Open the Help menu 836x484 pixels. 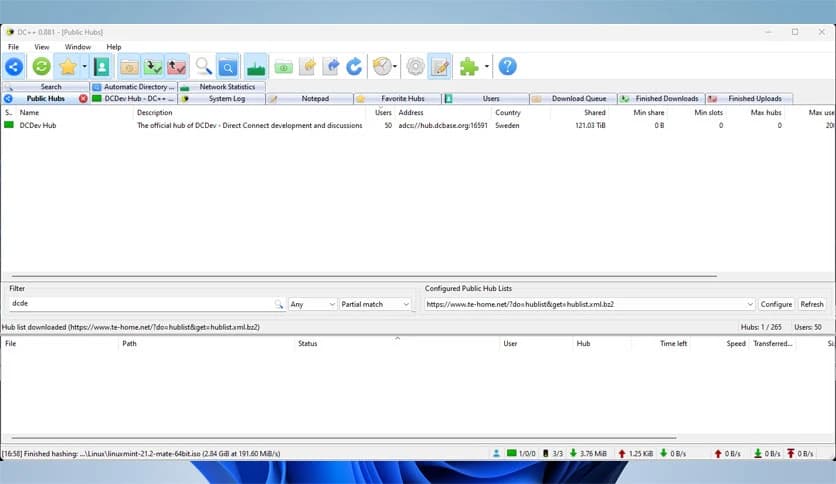coord(114,47)
